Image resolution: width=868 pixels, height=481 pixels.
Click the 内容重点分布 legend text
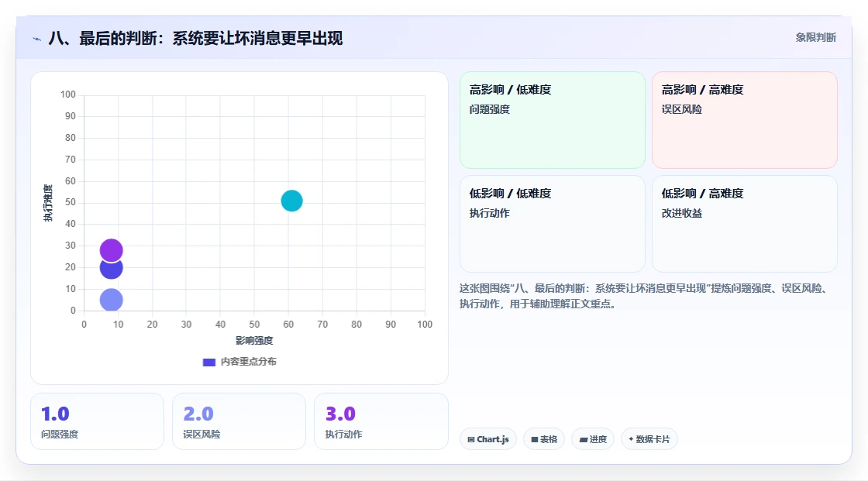point(249,362)
